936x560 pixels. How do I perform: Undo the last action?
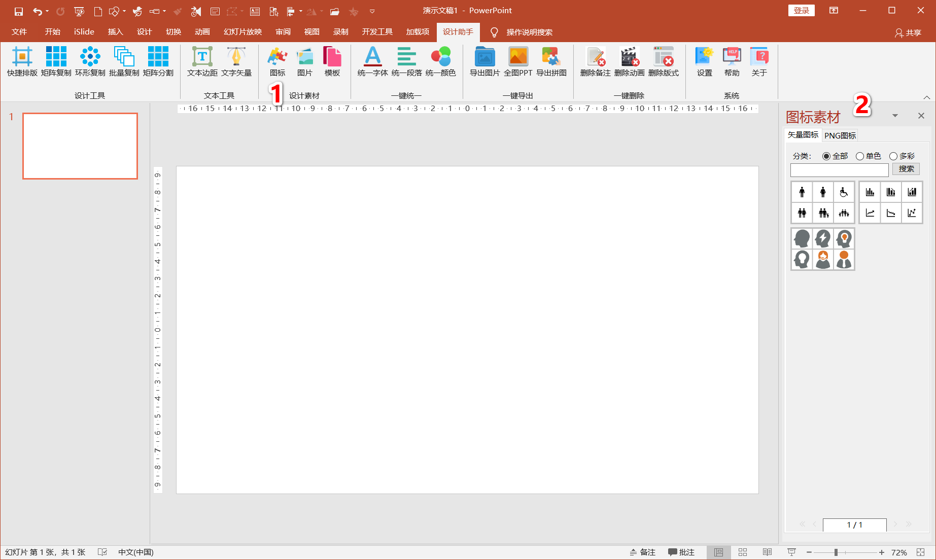coord(37,11)
